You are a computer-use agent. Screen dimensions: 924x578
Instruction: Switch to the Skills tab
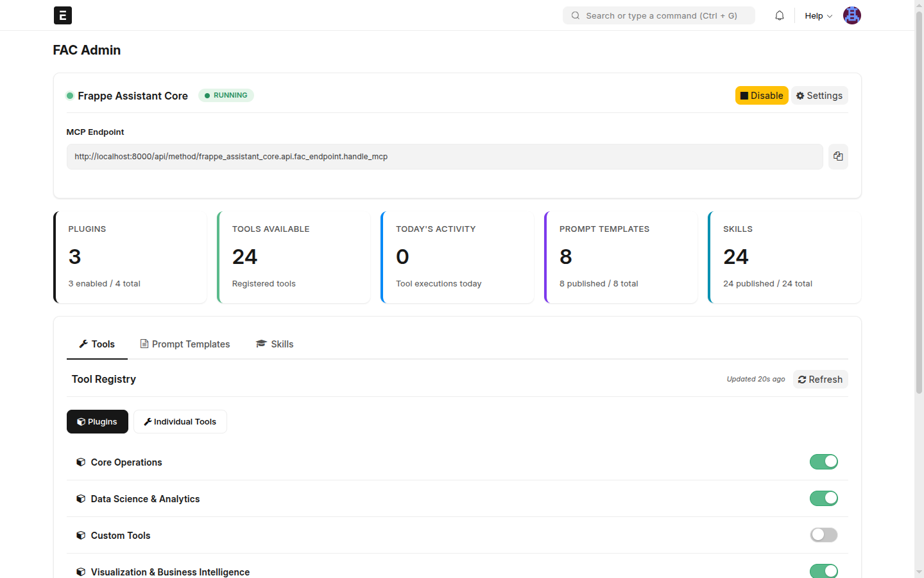[275, 344]
